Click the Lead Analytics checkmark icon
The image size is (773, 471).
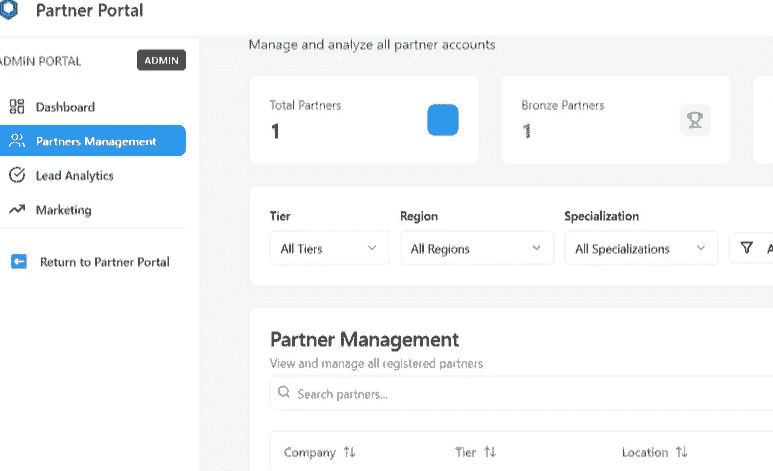pos(16,175)
